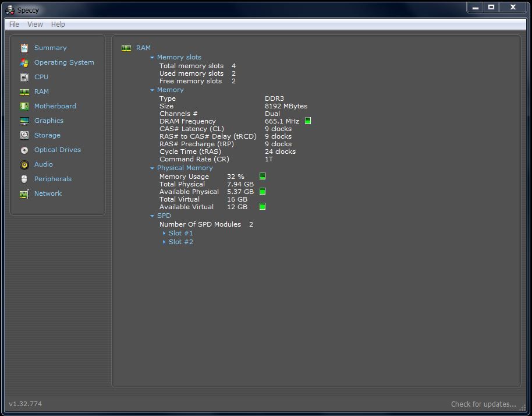Open the Network section
This screenshot has width=532, height=416.
pyautogui.click(x=48, y=193)
